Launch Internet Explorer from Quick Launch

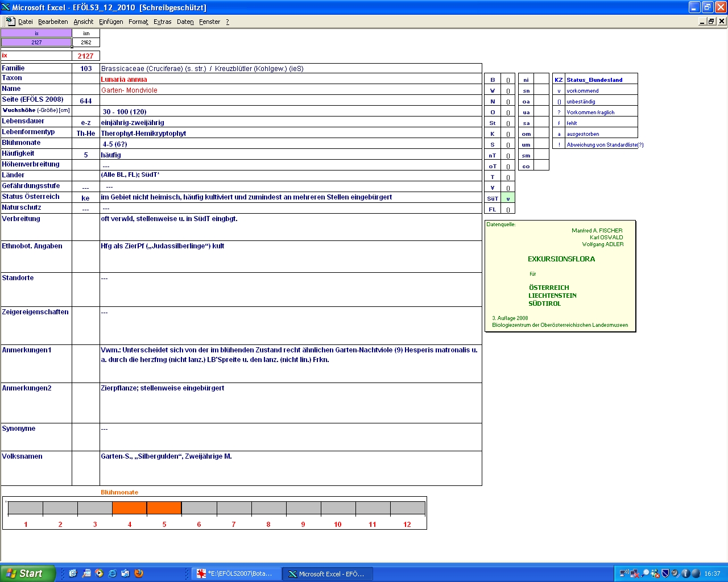112,573
